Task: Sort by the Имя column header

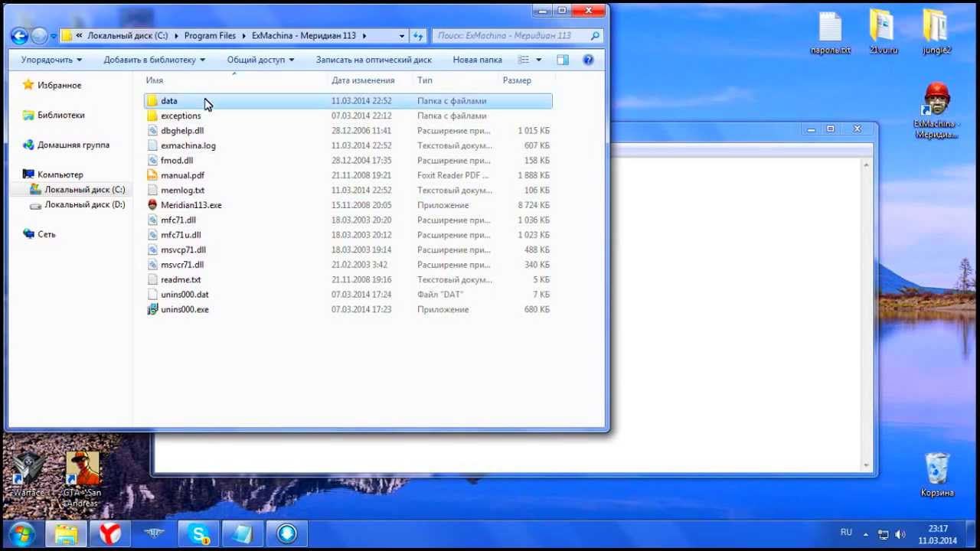Action: [155, 80]
